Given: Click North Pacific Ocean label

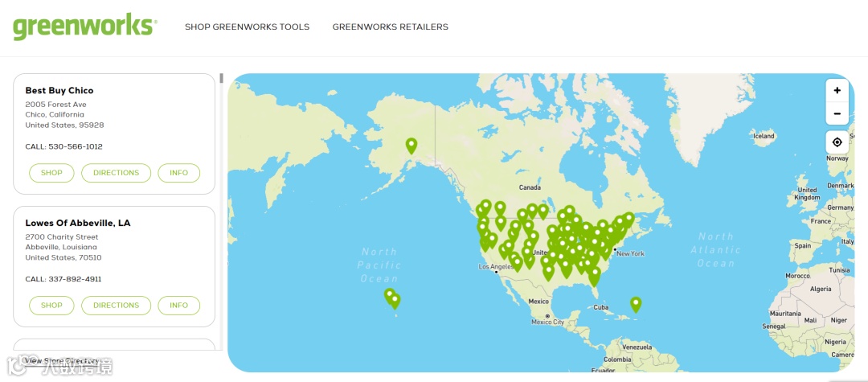Looking at the screenshot, I should pyautogui.click(x=379, y=265).
